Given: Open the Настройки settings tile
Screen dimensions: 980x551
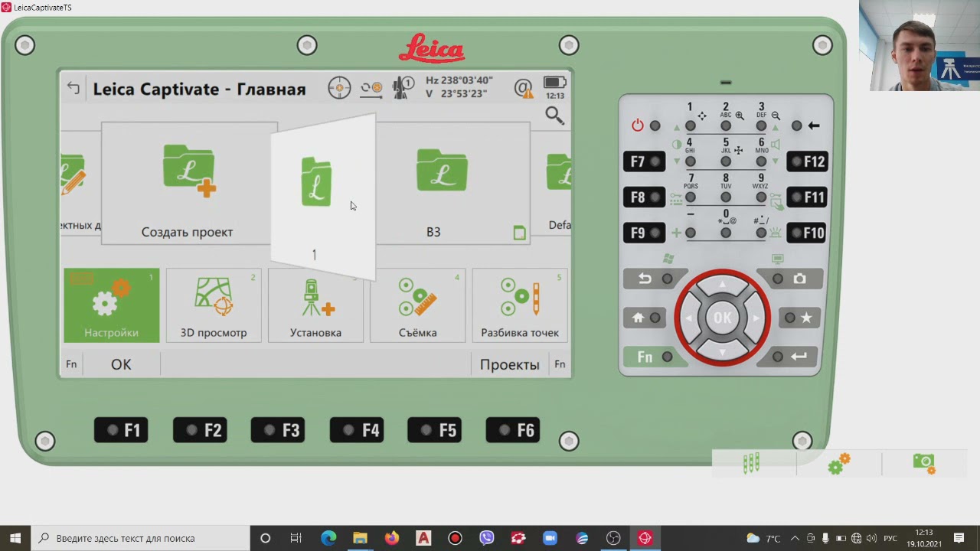Looking at the screenshot, I should click(x=111, y=305).
